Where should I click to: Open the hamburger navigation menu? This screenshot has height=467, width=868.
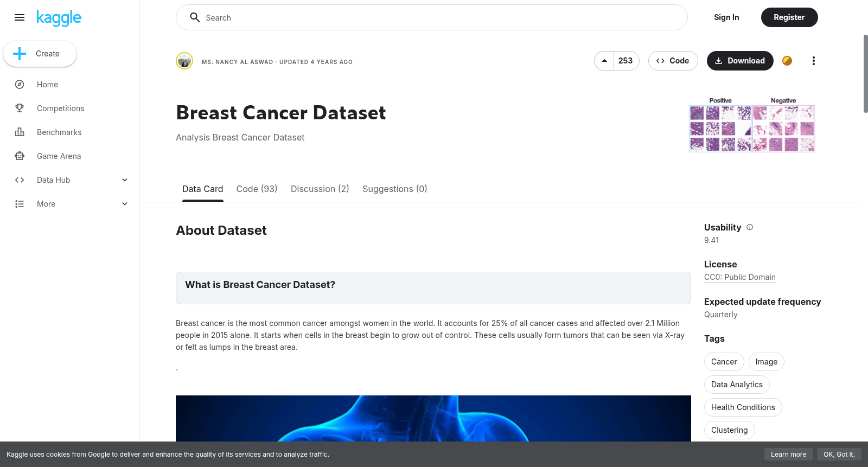tap(20, 17)
